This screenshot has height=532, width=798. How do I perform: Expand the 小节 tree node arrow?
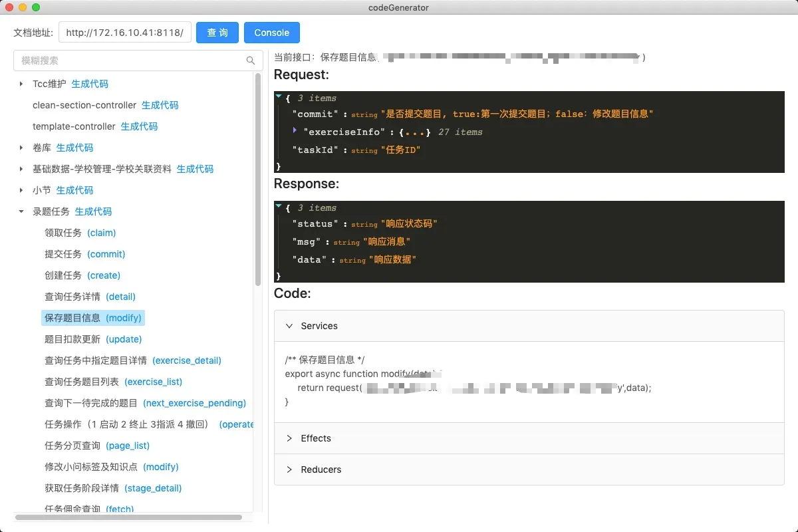(x=21, y=190)
